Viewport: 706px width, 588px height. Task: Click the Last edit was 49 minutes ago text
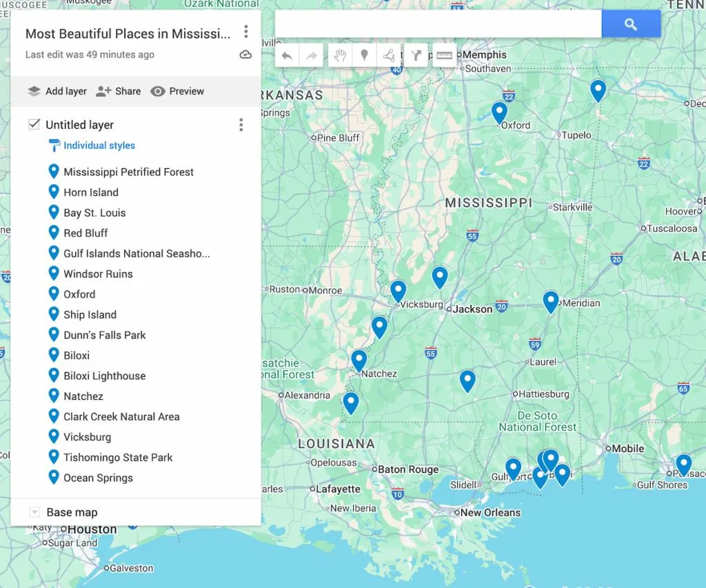[90, 55]
